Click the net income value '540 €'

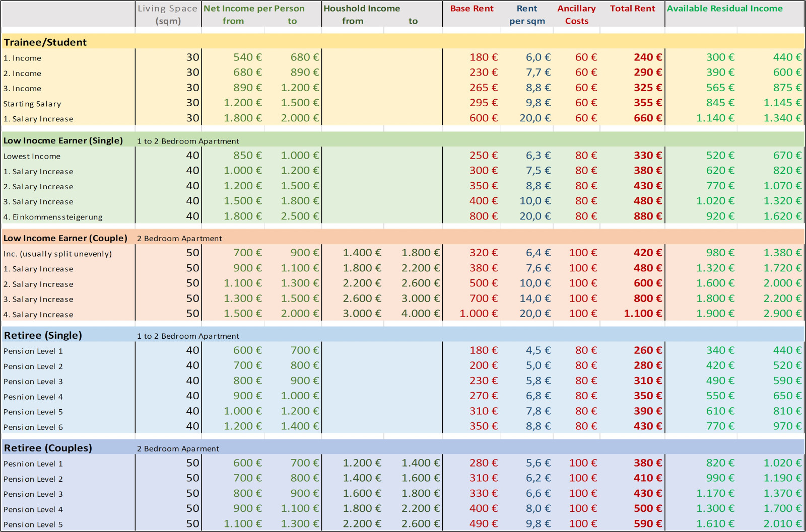[x=247, y=57]
